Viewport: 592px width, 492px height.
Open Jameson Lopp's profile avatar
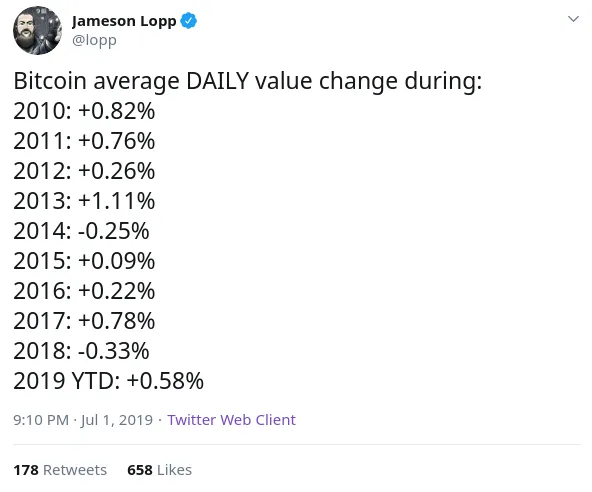[37, 31]
